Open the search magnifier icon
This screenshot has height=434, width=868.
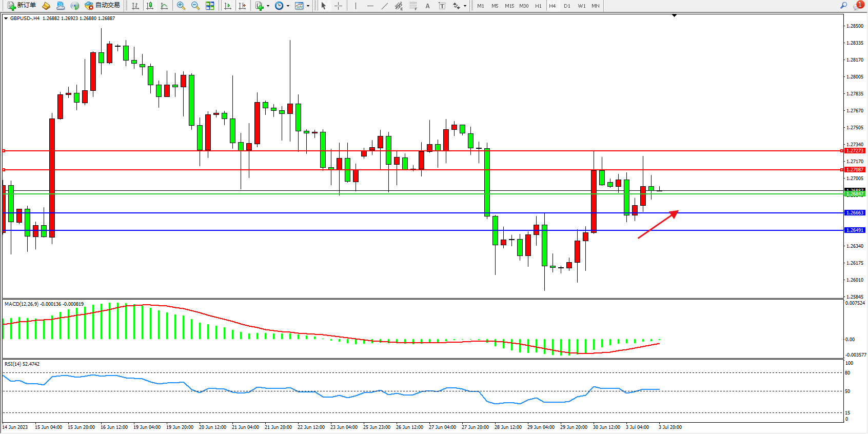[843, 6]
